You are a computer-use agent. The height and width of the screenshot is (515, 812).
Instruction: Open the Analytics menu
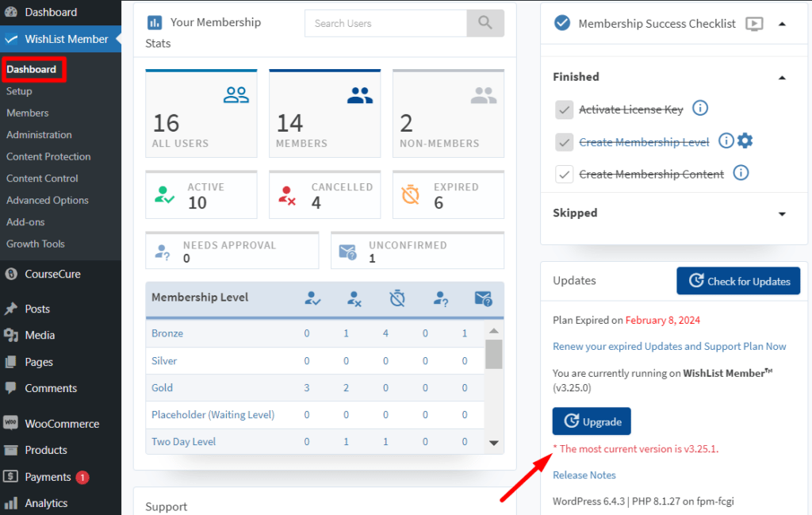[46, 503]
